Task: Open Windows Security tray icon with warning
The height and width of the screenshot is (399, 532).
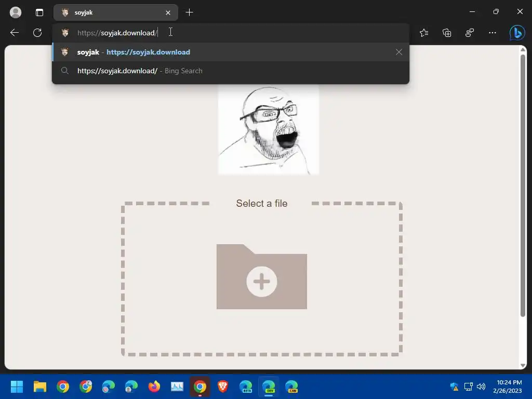Action: coord(454,387)
